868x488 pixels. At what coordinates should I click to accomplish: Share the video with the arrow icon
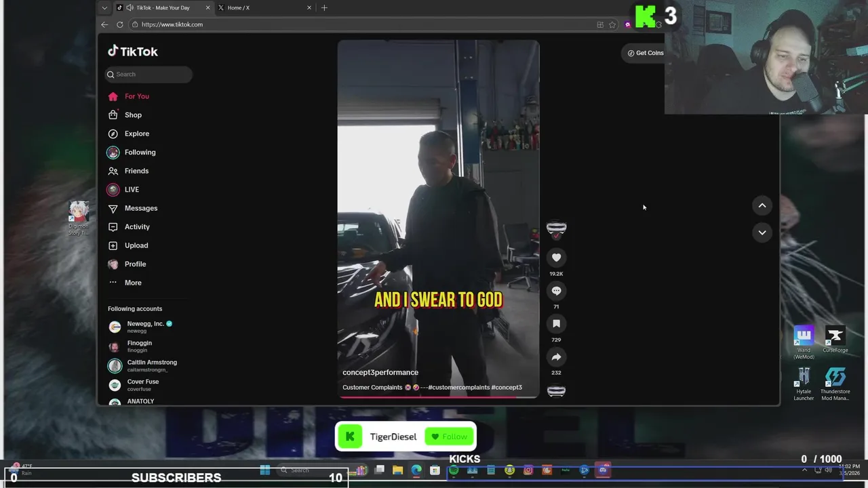coord(556,357)
